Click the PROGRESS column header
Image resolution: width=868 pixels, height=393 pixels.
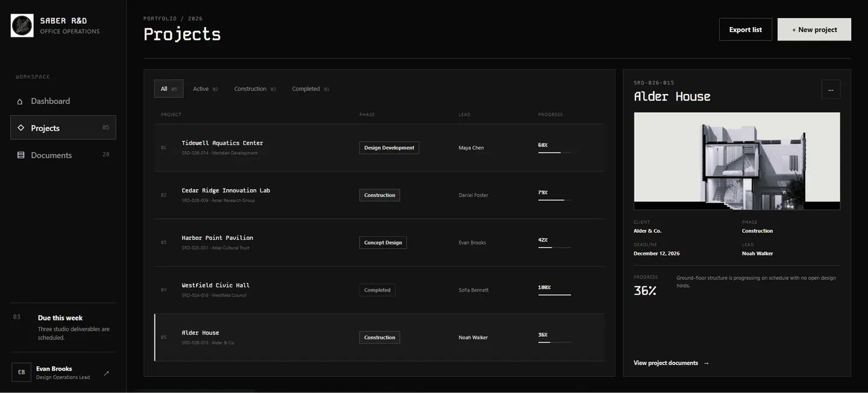(x=550, y=115)
